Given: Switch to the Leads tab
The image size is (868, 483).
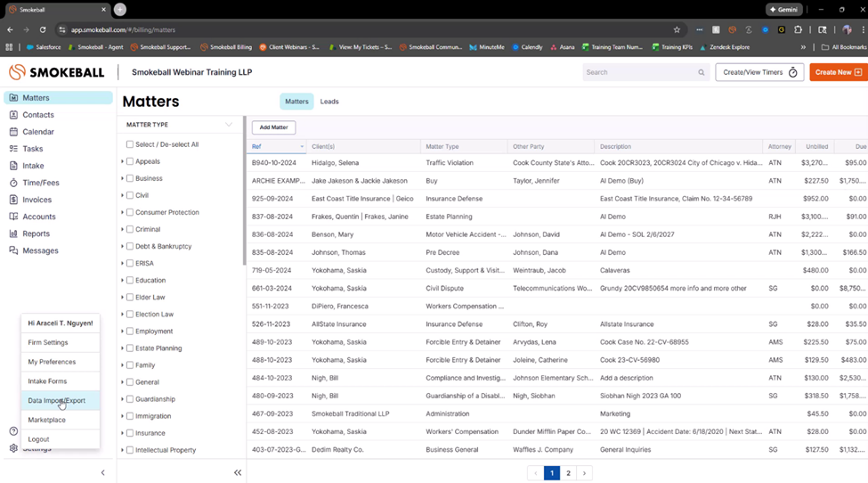Looking at the screenshot, I should point(329,102).
